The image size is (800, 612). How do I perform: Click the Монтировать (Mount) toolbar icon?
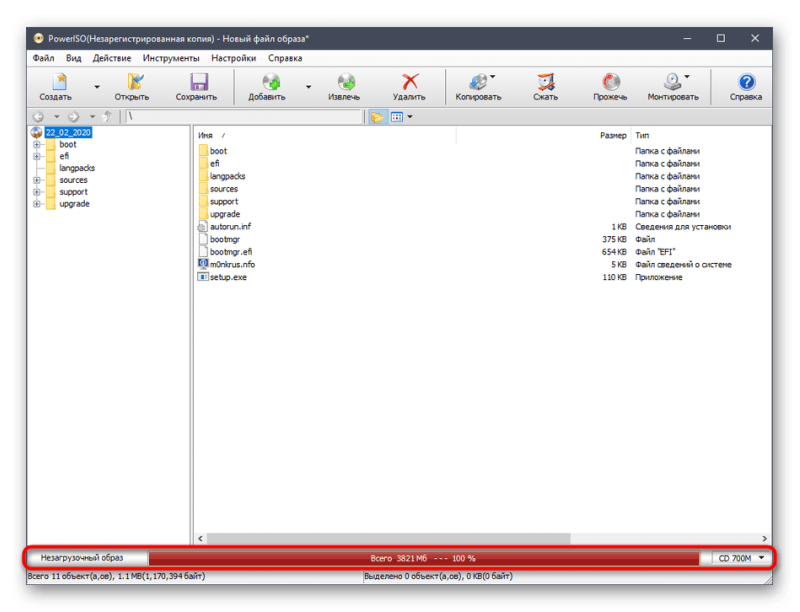click(672, 82)
